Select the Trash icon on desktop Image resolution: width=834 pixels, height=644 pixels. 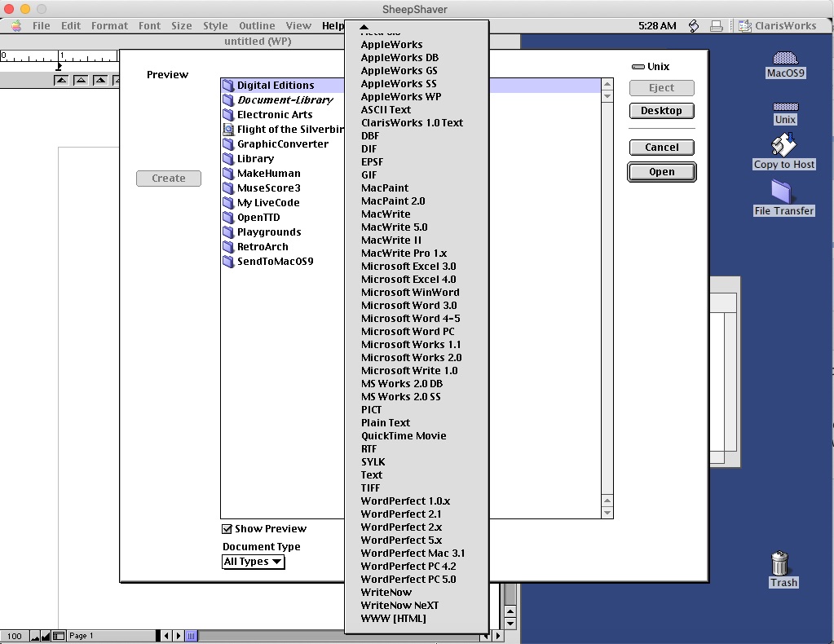(779, 563)
